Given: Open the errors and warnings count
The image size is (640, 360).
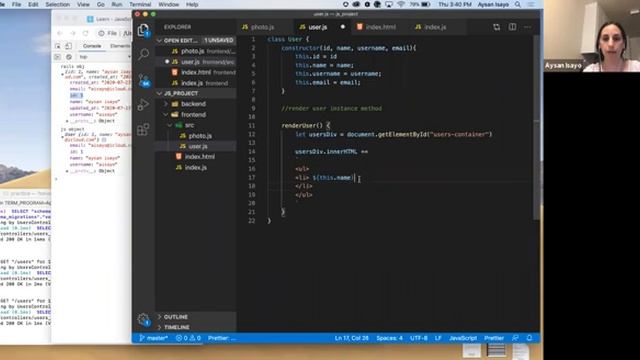Looking at the screenshot, I should [x=188, y=338].
